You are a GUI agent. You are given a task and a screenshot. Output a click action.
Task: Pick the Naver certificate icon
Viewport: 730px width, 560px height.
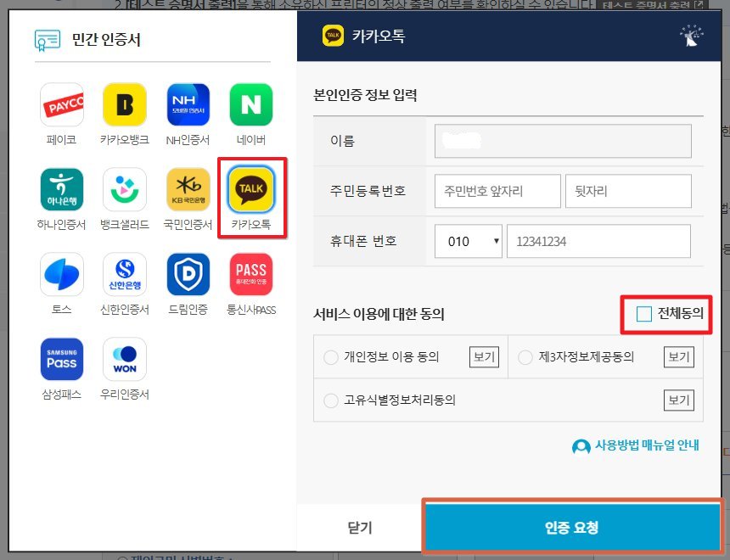pos(251,104)
